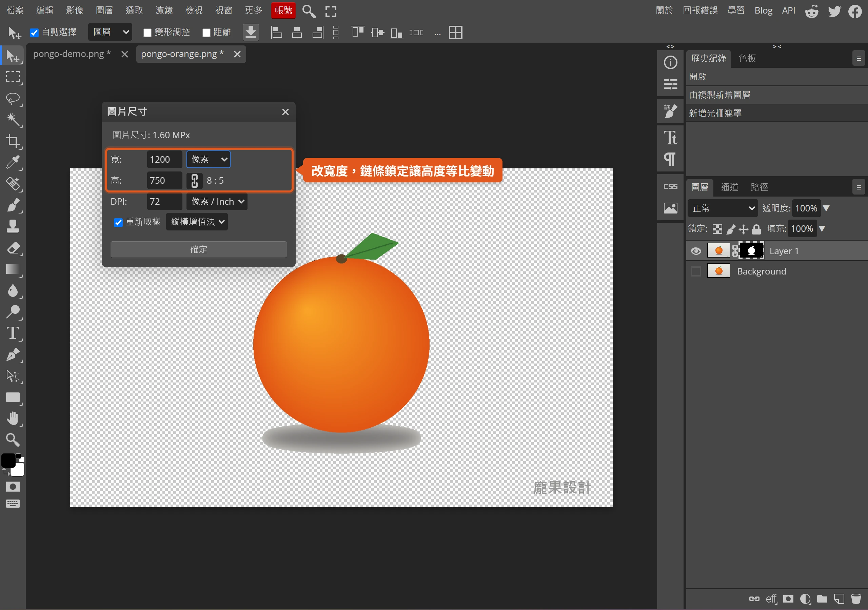Select the Hand tool
868x610 pixels.
[13, 419]
